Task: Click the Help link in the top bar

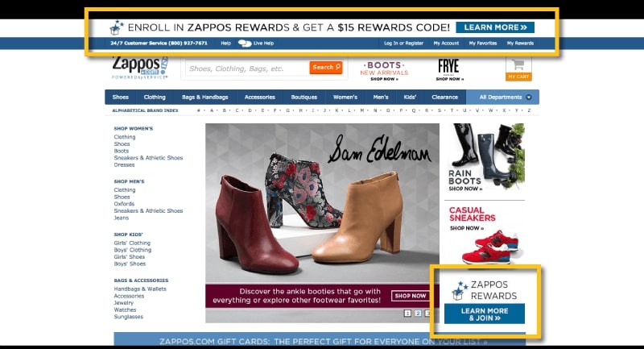Action: pyautogui.click(x=226, y=44)
